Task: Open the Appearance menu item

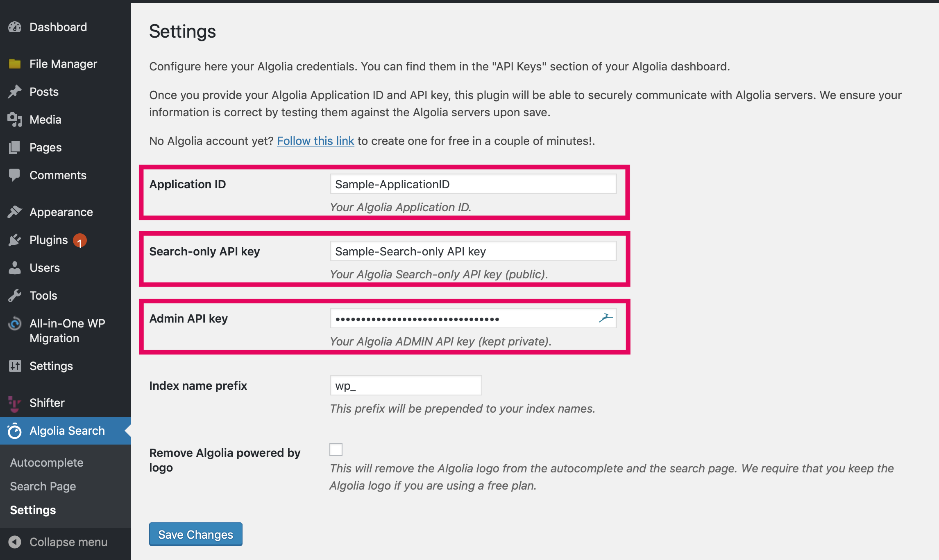Action: [x=66, y=212]
